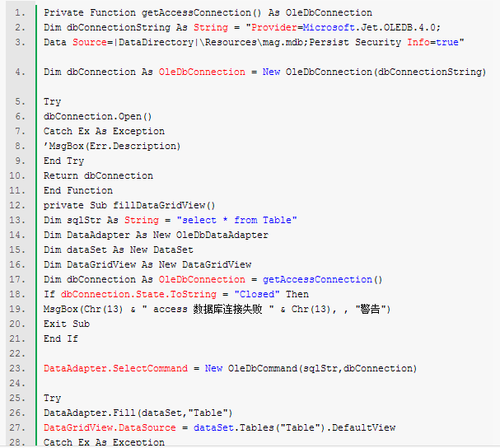The width and height of the screenshot is (500, 448).
Task: Click blue getAccessConnection() call on line 17
Action: pos(322,280)
